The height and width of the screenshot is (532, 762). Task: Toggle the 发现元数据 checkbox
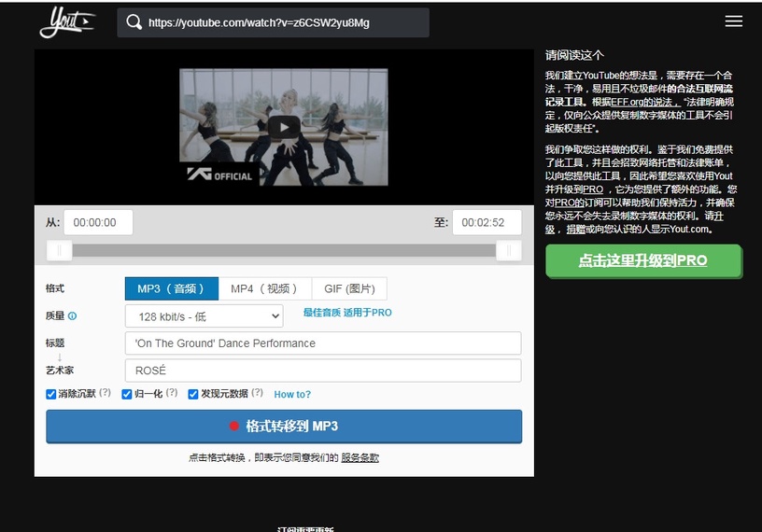click(x=193, y=394)
